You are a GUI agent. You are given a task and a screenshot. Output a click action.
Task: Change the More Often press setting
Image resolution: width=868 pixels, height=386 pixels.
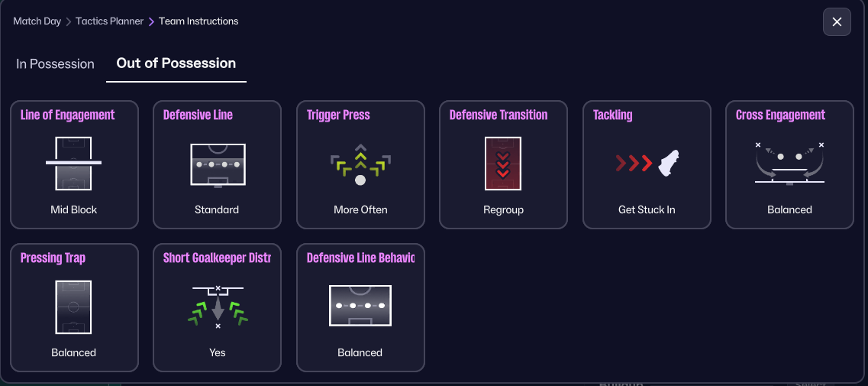click(x=360, y=209)
